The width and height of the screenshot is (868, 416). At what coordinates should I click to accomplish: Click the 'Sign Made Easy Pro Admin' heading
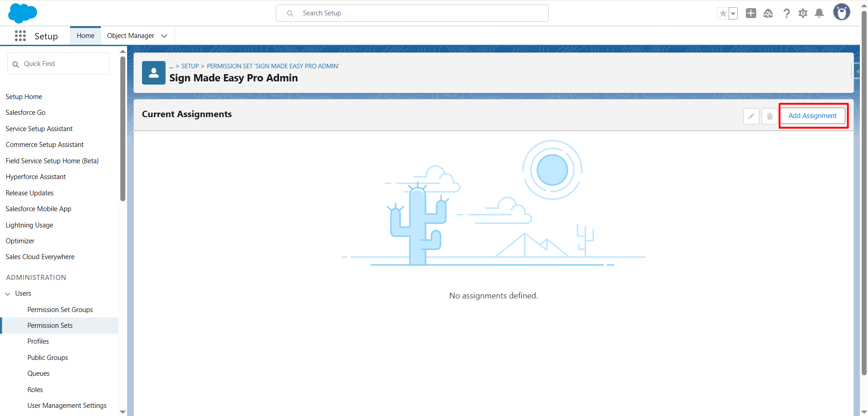click(x=233, y=78)
